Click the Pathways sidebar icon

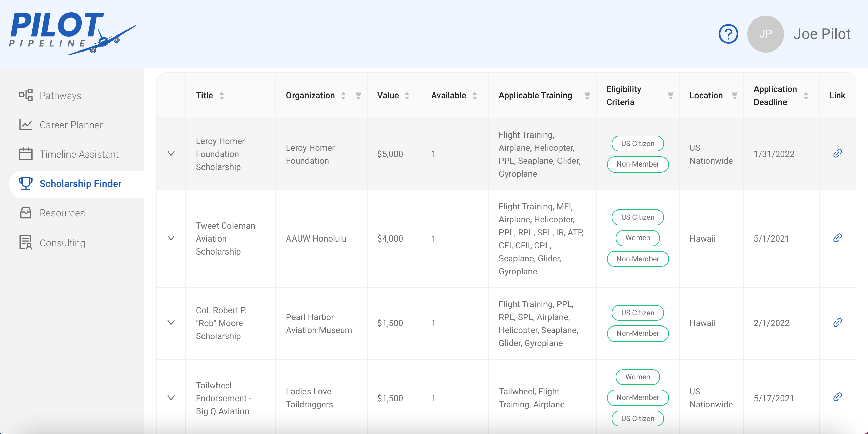[26, 95]
